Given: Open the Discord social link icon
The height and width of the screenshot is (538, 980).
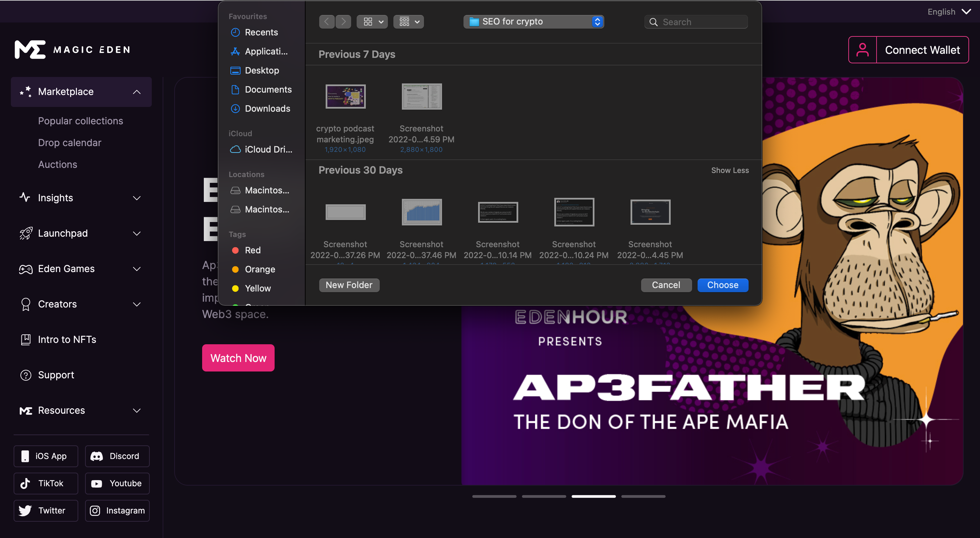Looking at the screenshot, I should coord(97,456).
